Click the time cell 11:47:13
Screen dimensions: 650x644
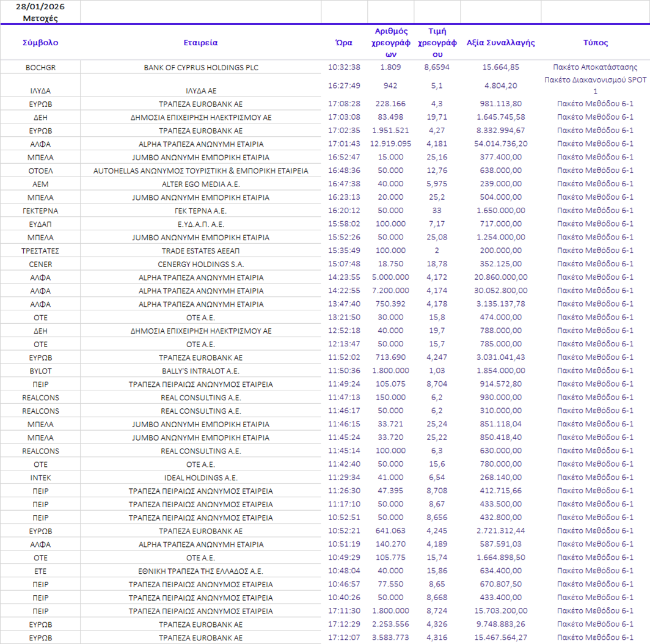coord(344,397)
